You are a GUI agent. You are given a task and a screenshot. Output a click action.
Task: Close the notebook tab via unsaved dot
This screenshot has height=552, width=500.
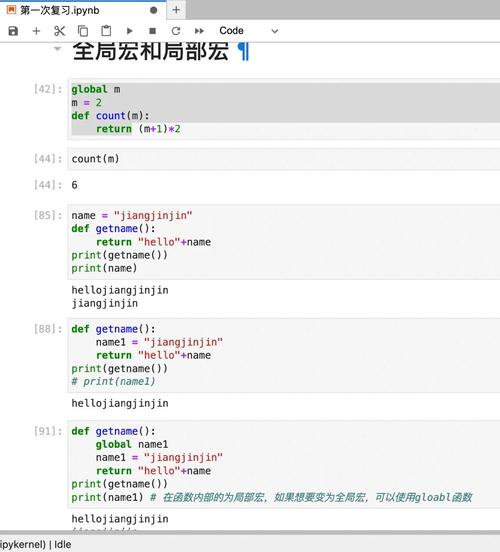[x=154, y=10]
